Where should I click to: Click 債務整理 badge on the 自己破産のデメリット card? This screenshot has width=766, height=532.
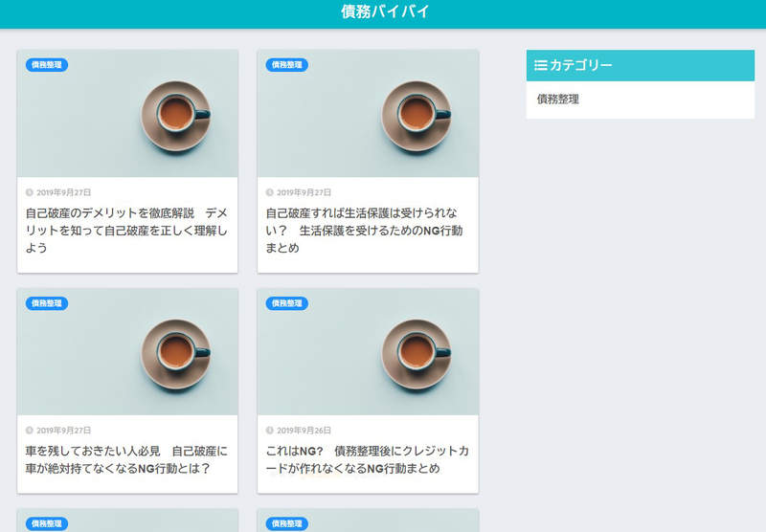(x=47, y=65)
